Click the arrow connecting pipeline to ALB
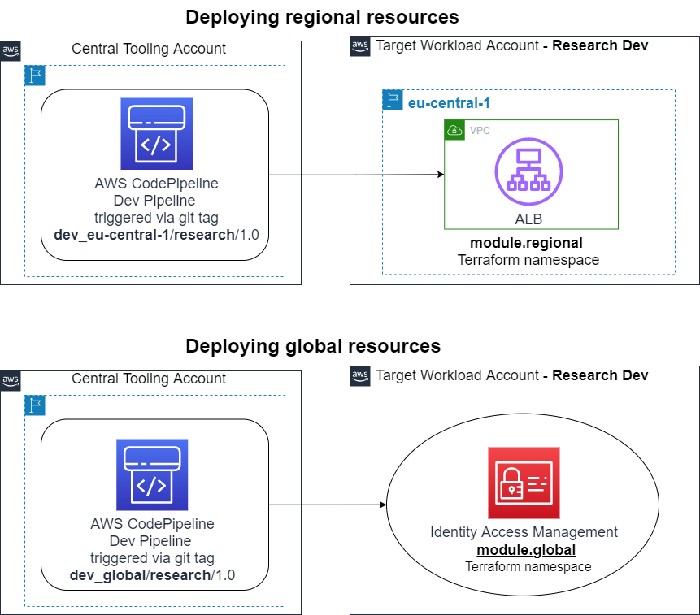 pyautogui.click(x=354, y=174)
